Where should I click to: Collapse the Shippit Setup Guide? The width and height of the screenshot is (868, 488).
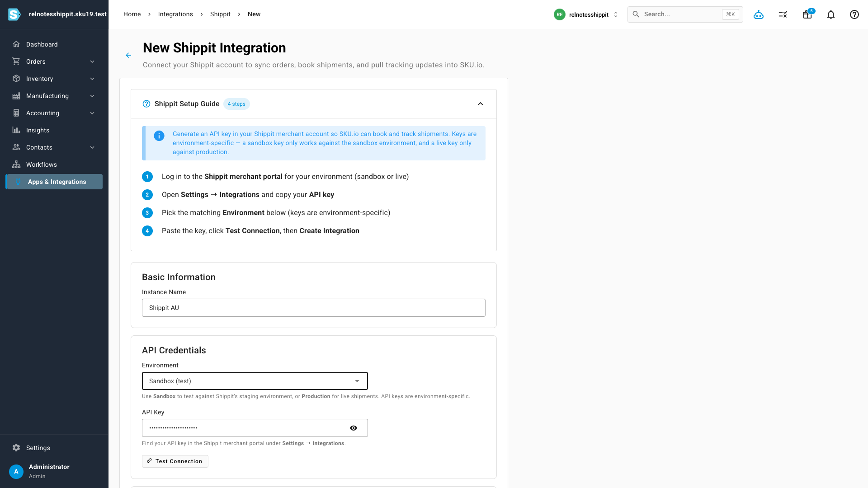(481, 104)
